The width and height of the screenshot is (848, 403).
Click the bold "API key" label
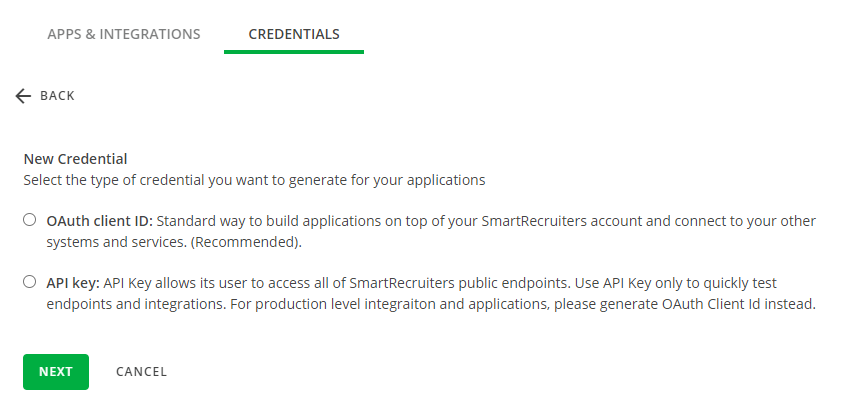point(73,283)
